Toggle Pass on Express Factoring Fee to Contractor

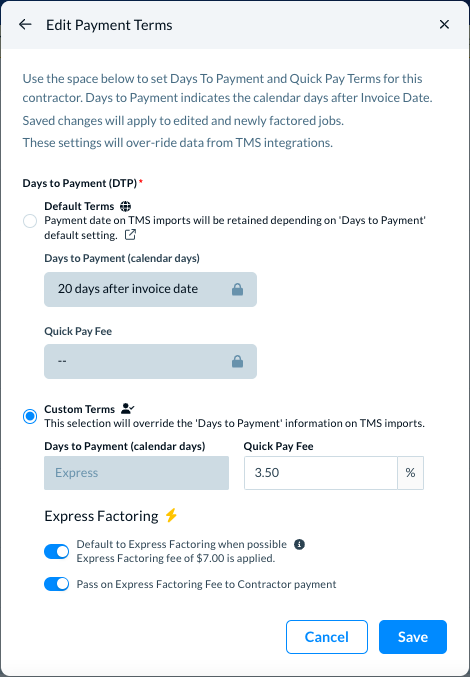(x=57, y=584)
